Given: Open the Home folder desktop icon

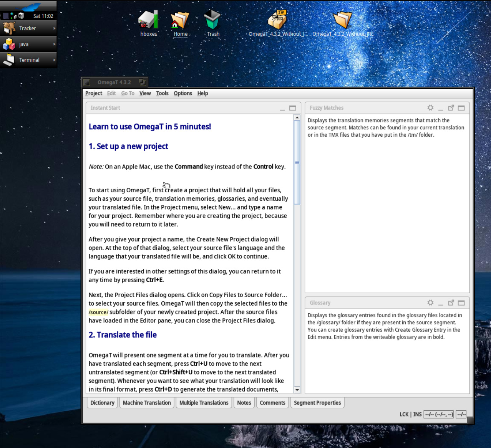Looking at the screenshot, I should tap(180, 20).
